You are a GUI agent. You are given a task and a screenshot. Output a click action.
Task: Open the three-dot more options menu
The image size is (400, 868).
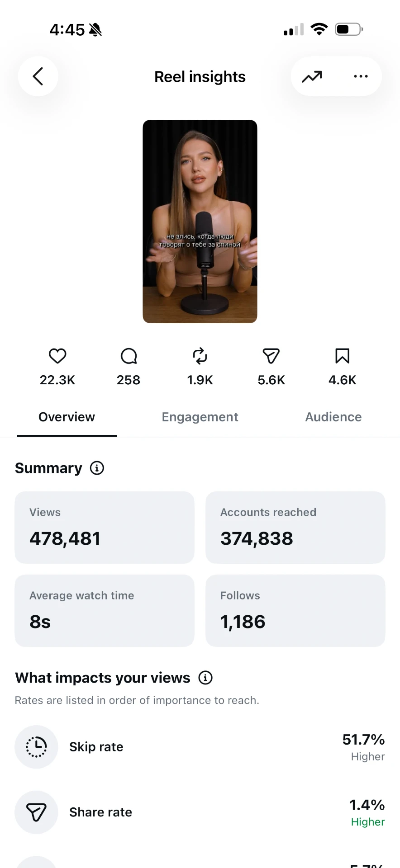(361, 76)
